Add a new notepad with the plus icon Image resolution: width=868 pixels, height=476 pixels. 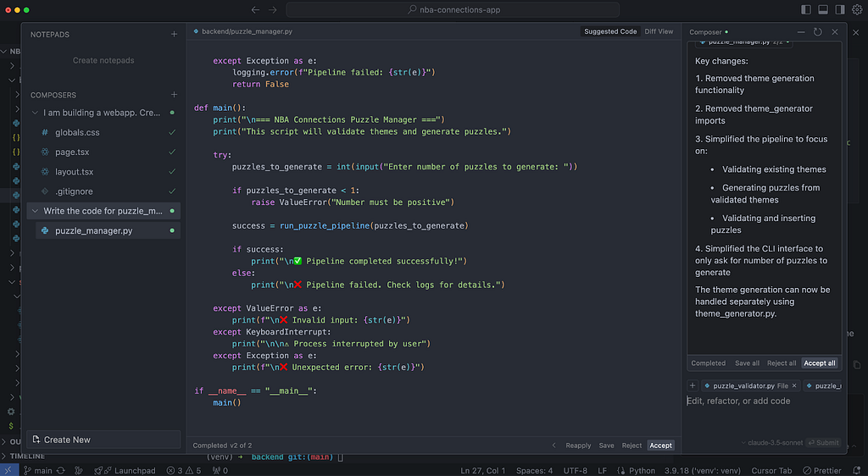(174, 34)
